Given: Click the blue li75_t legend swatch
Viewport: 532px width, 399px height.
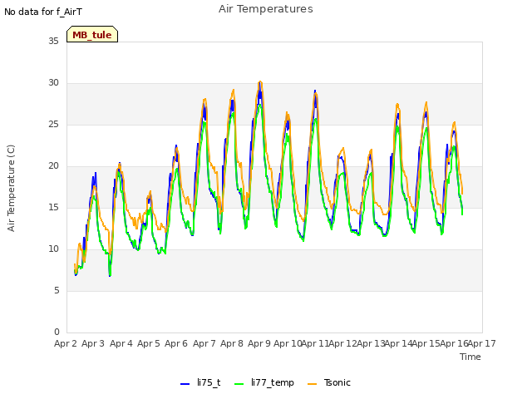Looking at the screenshot, I should (x=185, y=384).
